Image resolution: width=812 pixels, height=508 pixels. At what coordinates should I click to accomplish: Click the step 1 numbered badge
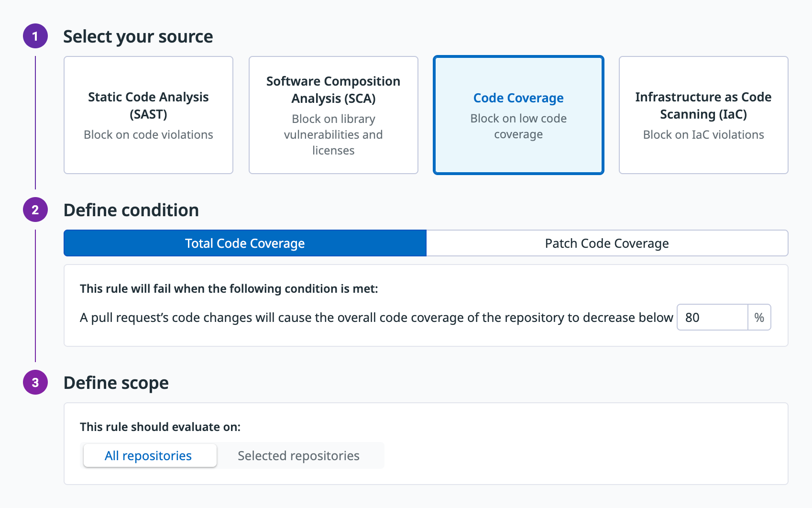(x=35, y=36)
